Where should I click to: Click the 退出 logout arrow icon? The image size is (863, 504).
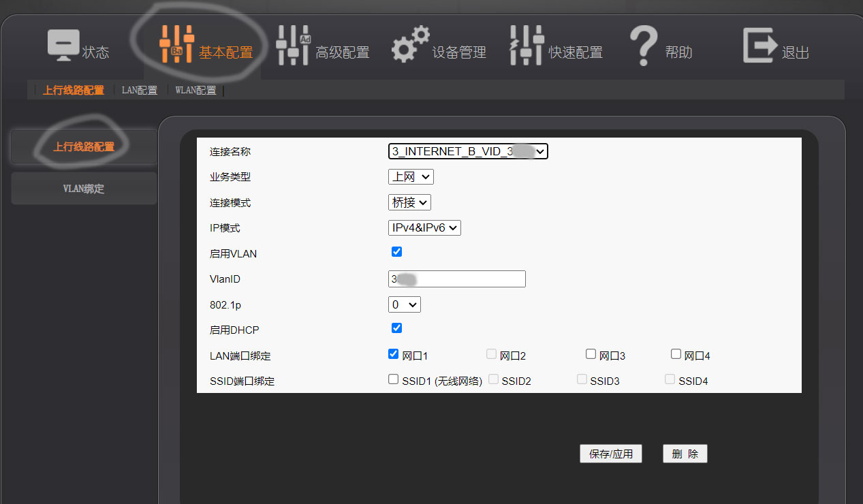pyautogui.click(x=759, y=46)
